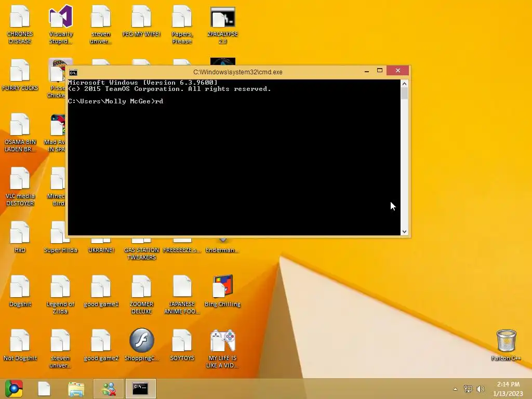Select the good game1 desktop icon
This screenshot has height=399, width=532.
pos(101,291)
